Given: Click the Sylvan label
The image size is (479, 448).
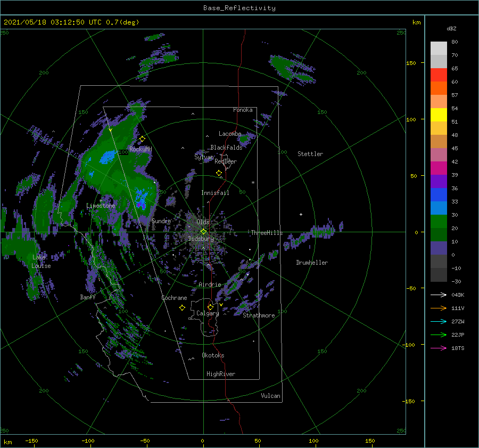Looking at the screenshot, I should coord(204,157).
